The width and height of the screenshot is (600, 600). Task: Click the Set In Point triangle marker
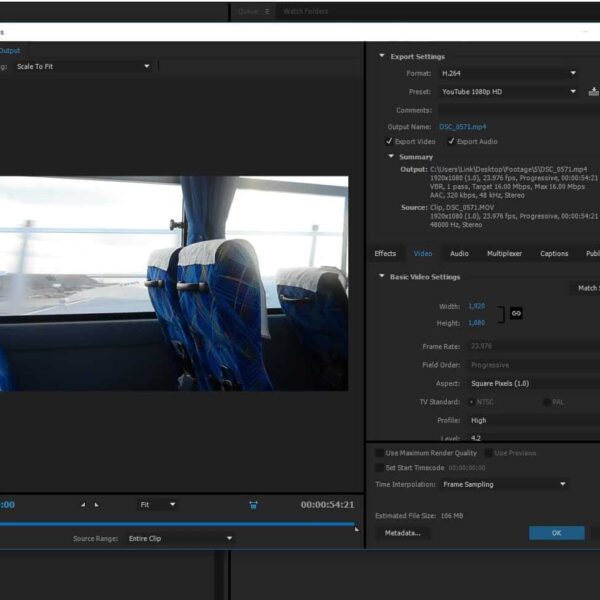pos(83,505)
